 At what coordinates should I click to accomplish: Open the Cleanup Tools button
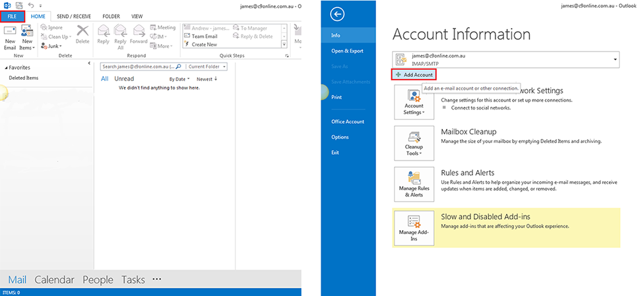(x=414, y=143)
